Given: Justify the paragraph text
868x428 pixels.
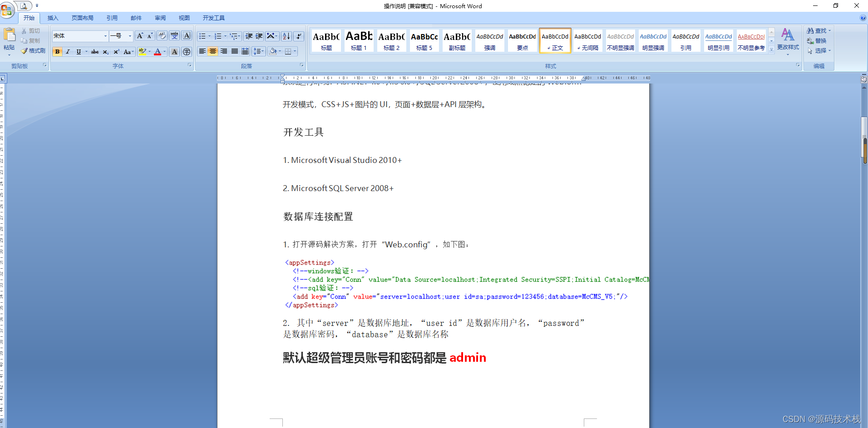Looking at the screenshot, I should (x=235, y=51).
